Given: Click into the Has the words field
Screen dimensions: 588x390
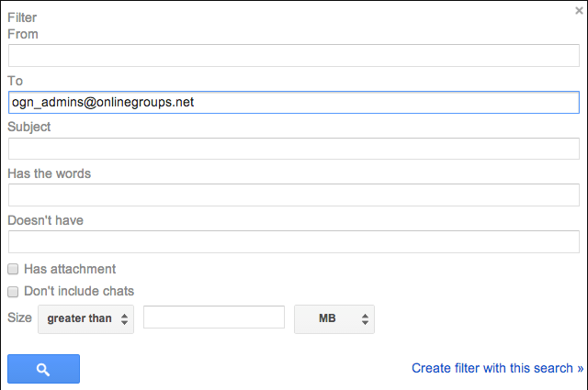Looking at the screenshot, I should [x=293, y=195].
